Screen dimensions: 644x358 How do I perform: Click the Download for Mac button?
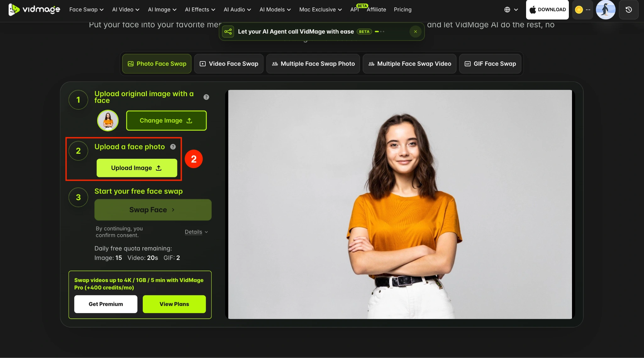(547, 9)
